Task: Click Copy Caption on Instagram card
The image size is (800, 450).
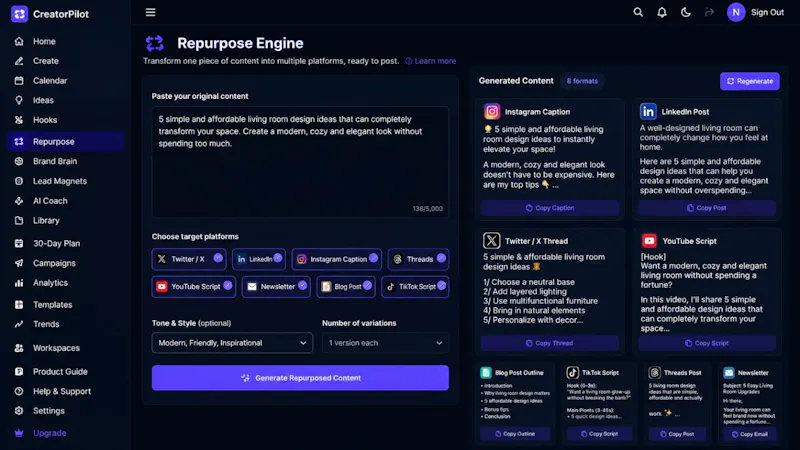Action: 549,208
